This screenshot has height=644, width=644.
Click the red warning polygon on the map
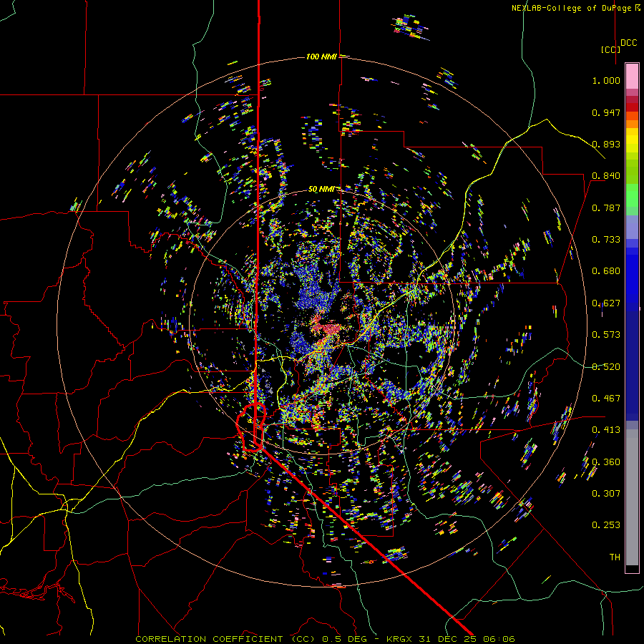(x=251, y=428)
